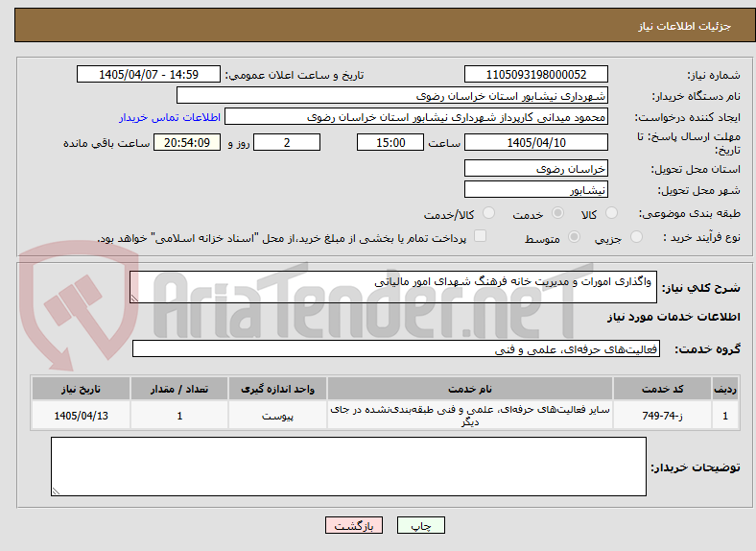Image resolution: width=756 pixels, height=551 pixels.
Task: Click service code cell ز-74-749
Action: [663, 416]
